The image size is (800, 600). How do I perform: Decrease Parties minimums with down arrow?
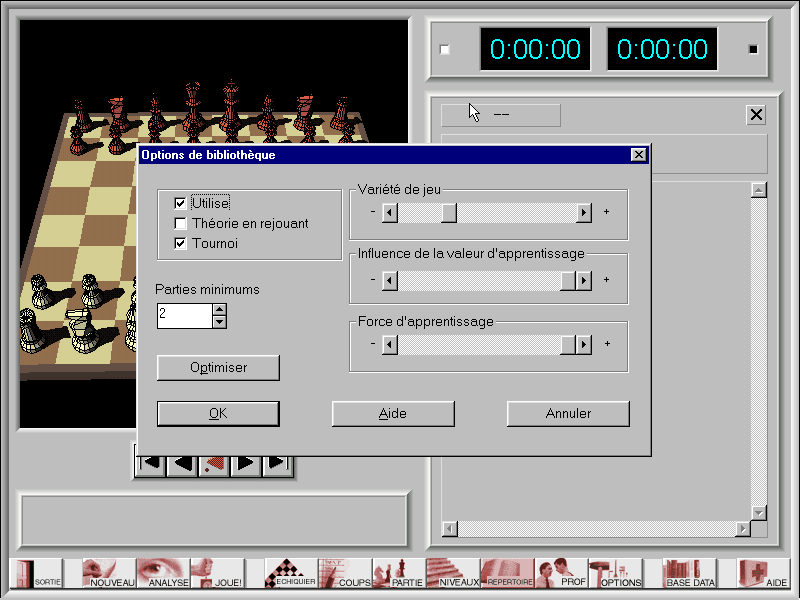219,322
